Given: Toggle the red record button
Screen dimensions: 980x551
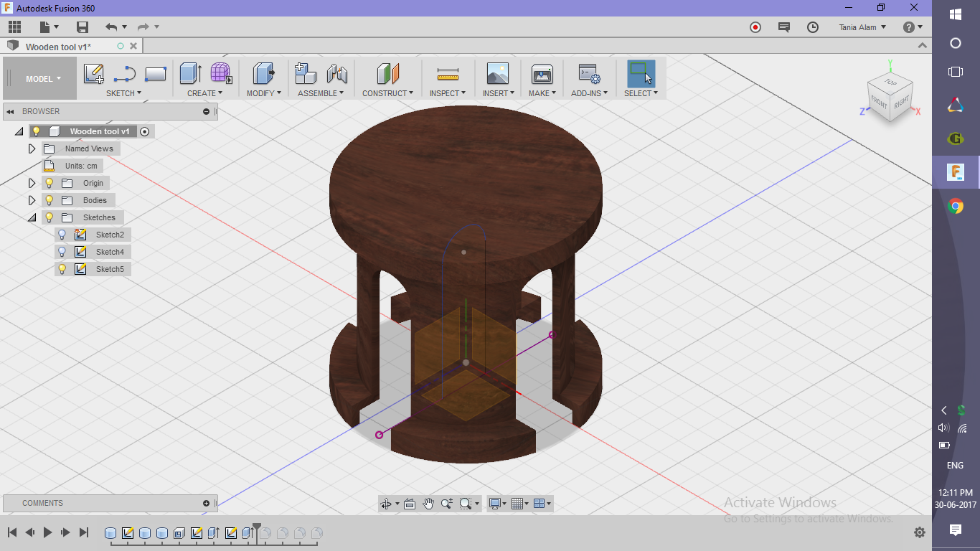Looking at the screenshot, I should [755, 27].
